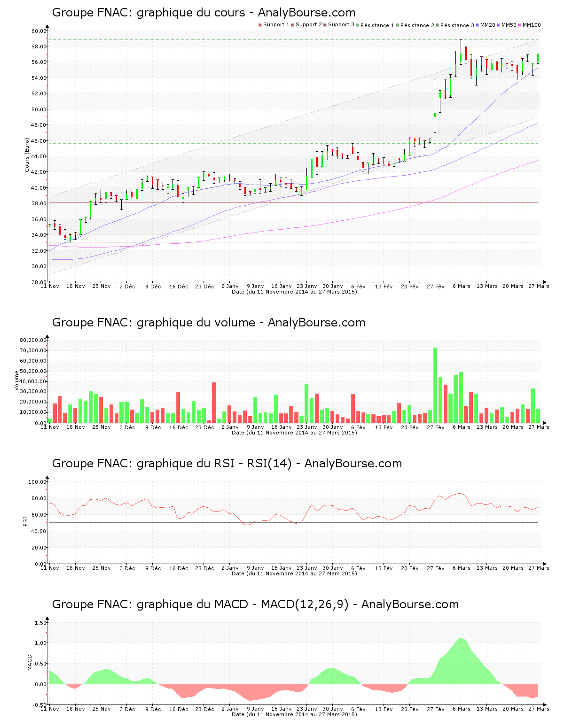Click "1.50" on the MACD axis

pos(40,623)
